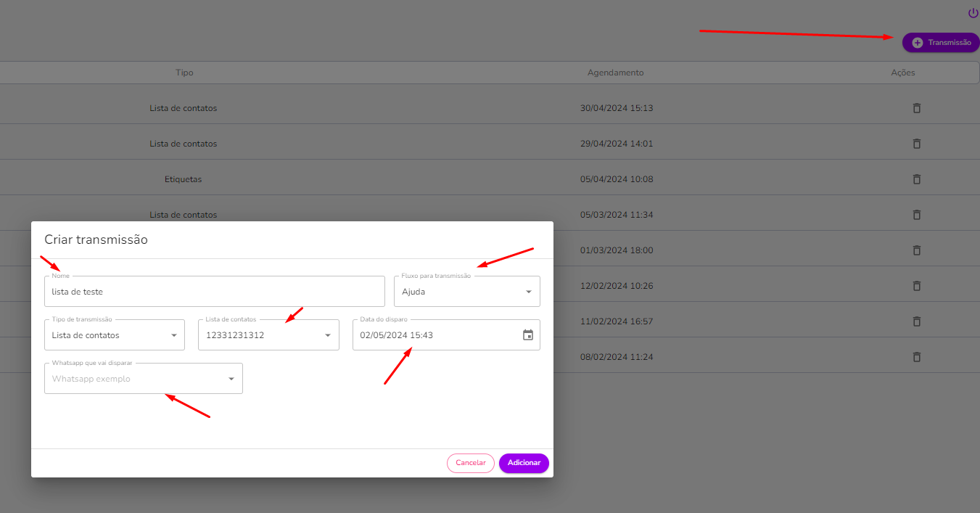
Task: Click the 08/02/2024 11:24 schedule cell
Action: coord(617,357)
